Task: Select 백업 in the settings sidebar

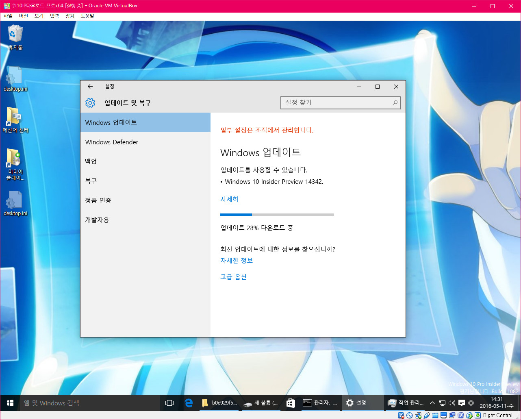Action: pyautogui.click(x=145, y=161)
